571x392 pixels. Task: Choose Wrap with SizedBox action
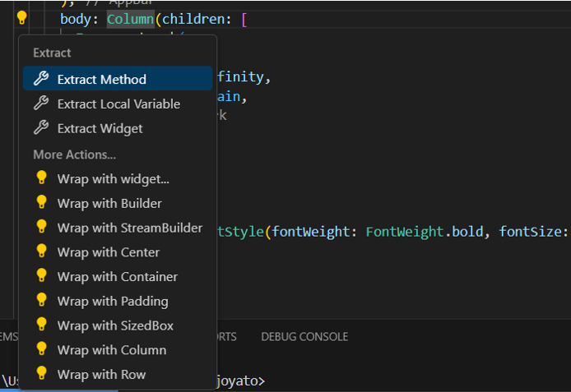click(x=115, y=325)
